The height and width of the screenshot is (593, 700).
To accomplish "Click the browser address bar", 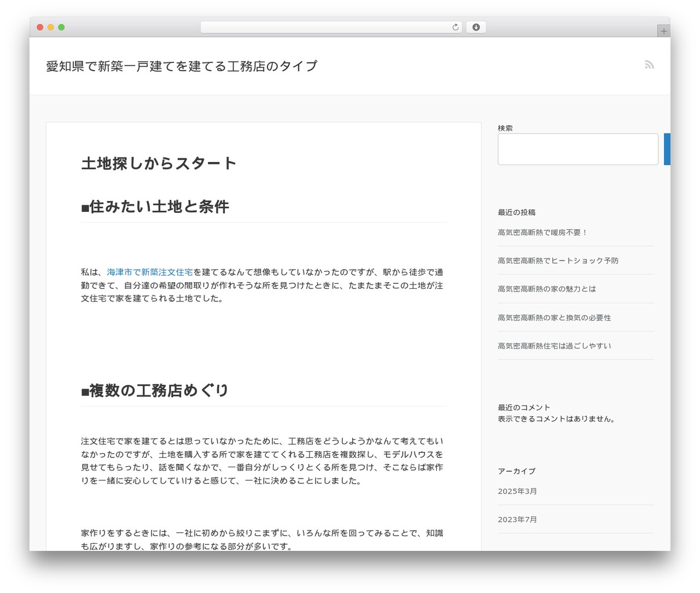I will click(331, 27).
